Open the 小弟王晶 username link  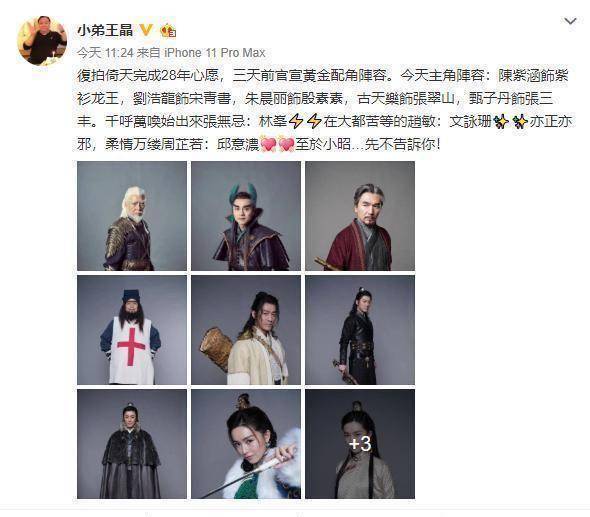105,30
